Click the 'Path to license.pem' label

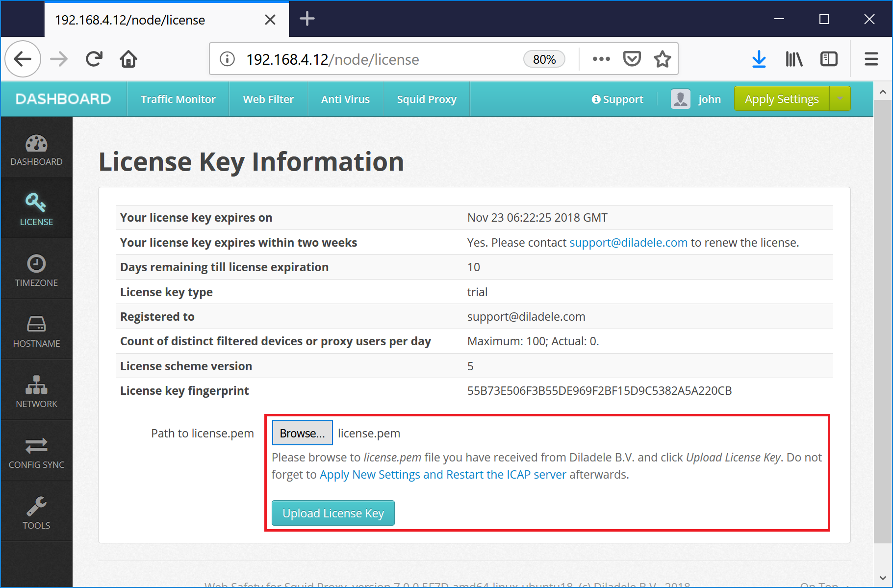coord(202,433)
